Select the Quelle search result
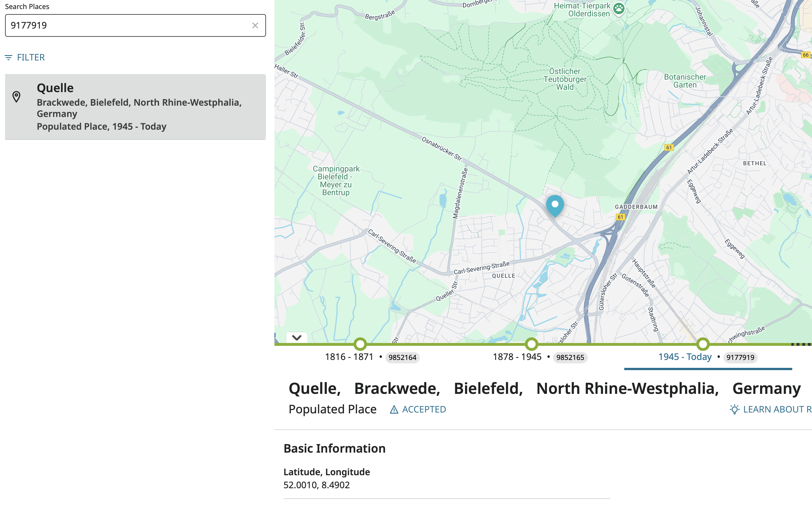The height and width of the screenshot is (508, 812). [x=135, y=107]
